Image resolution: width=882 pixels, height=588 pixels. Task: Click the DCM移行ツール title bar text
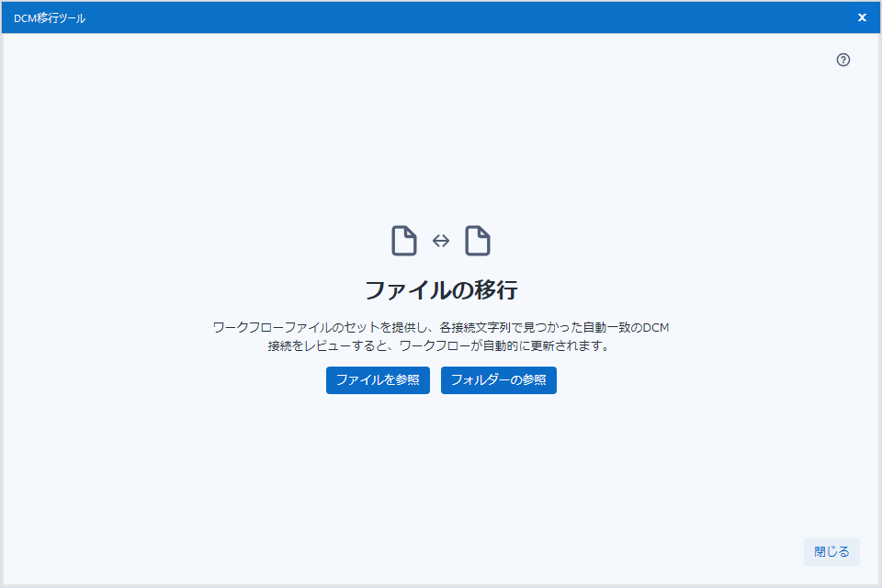pos(50,17)
